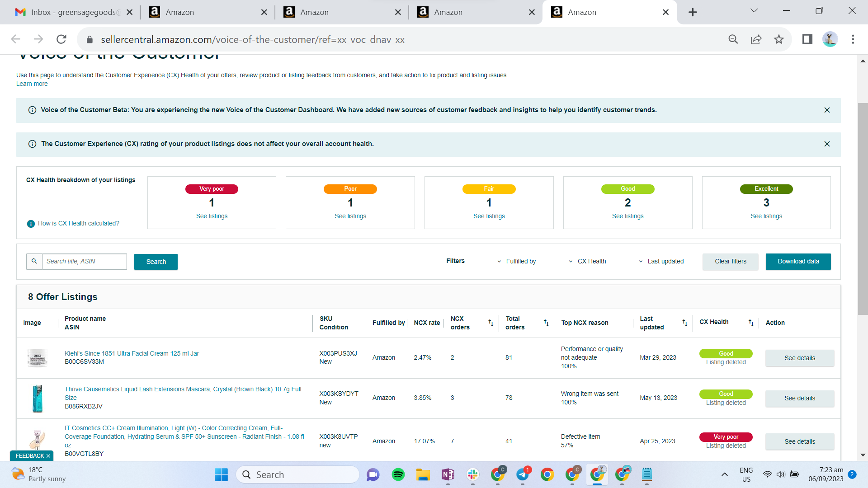Open the IT Cosmetics CC+ Cream product link
The height and width of the screenshot is (488, 868).
pos(184,436)
